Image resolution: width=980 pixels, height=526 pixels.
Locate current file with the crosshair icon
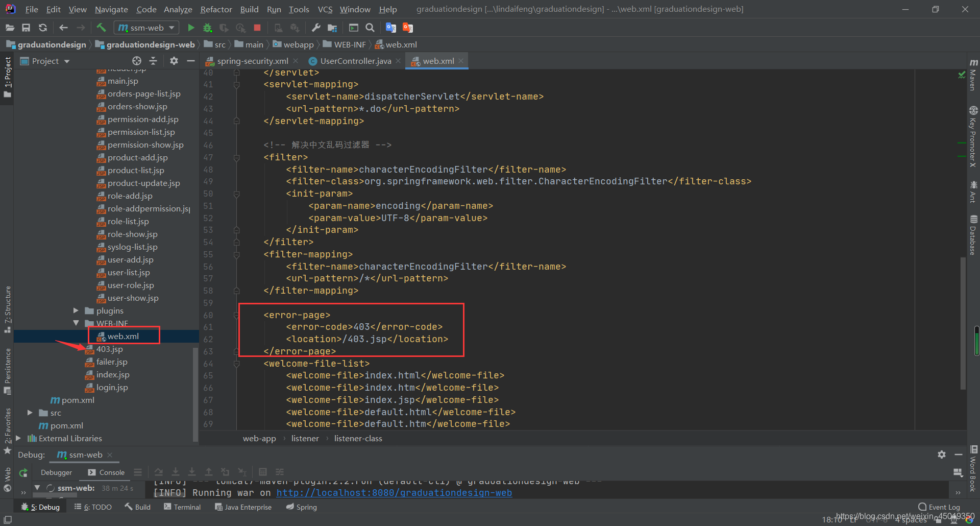(136, 61)
